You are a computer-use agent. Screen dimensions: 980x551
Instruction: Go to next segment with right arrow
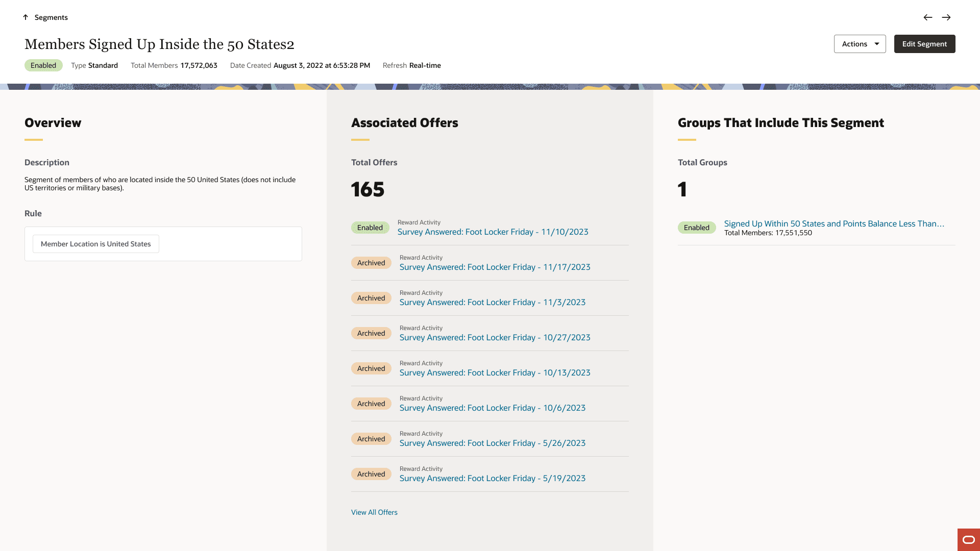946,17
